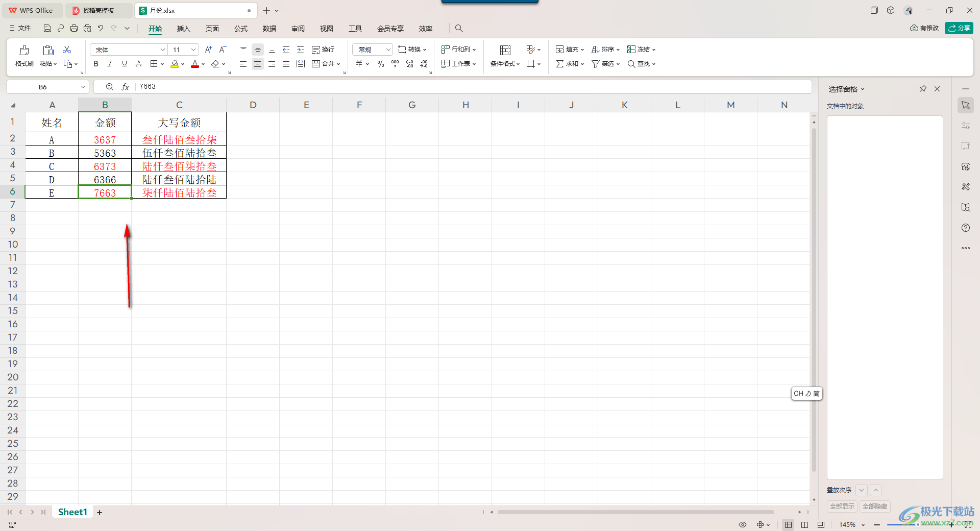Click the Sheet1 sheet tab
This screenshot has height=531, width=980.
click(x=72, y=512)
